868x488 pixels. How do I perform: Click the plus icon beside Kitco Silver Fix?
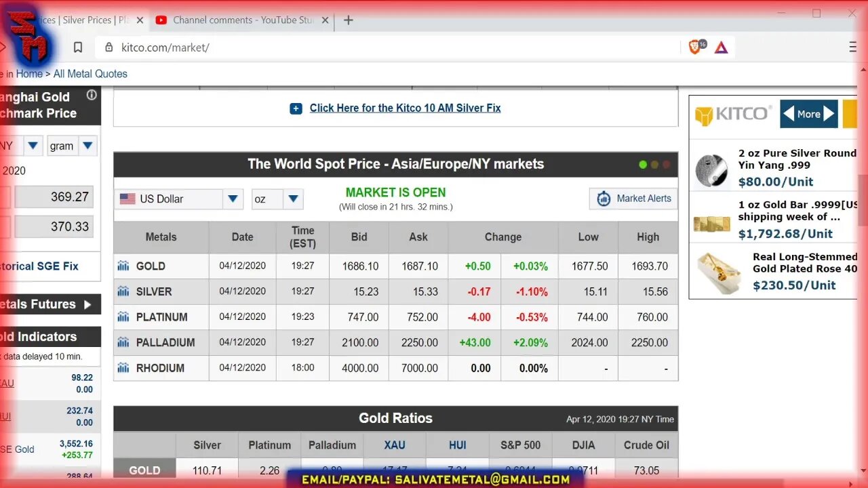(296, 108)
